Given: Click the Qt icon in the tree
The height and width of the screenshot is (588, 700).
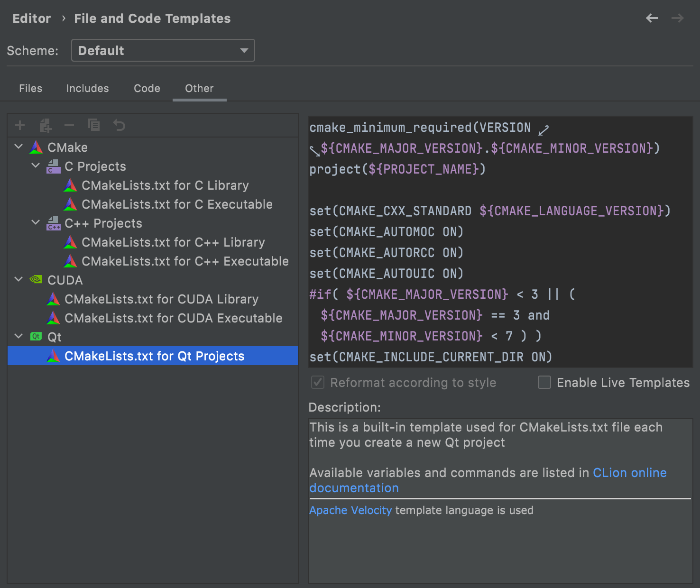Looking at the screenshot, I should 36,336.
